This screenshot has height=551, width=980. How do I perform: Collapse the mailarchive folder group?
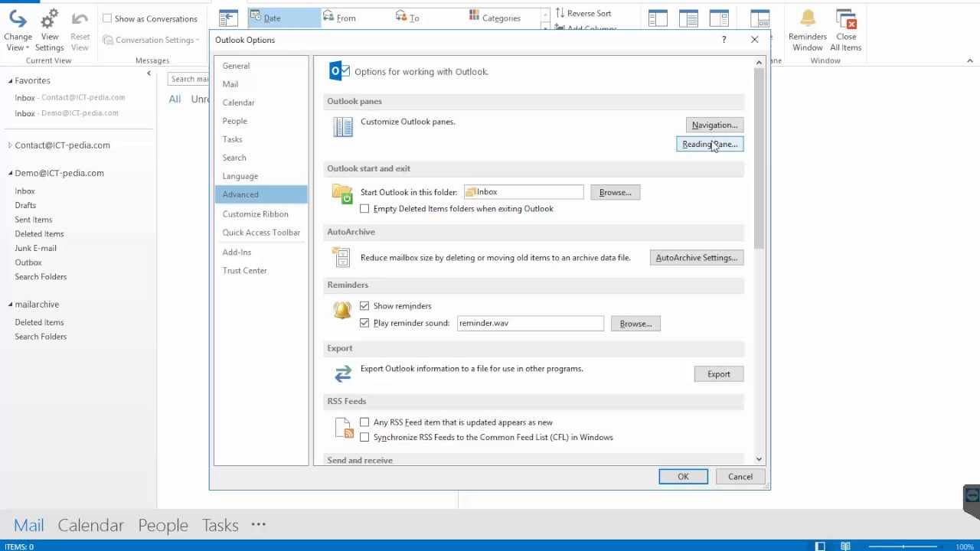[11, 305]
